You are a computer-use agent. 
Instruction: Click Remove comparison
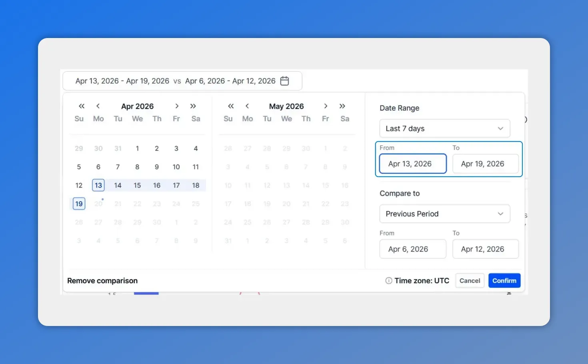102,280
